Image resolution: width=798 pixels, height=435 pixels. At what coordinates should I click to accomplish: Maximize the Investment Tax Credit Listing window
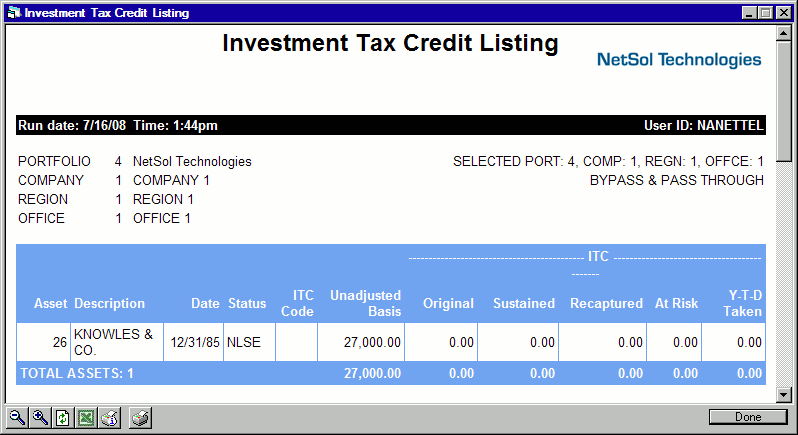click(x=765, y=13)
